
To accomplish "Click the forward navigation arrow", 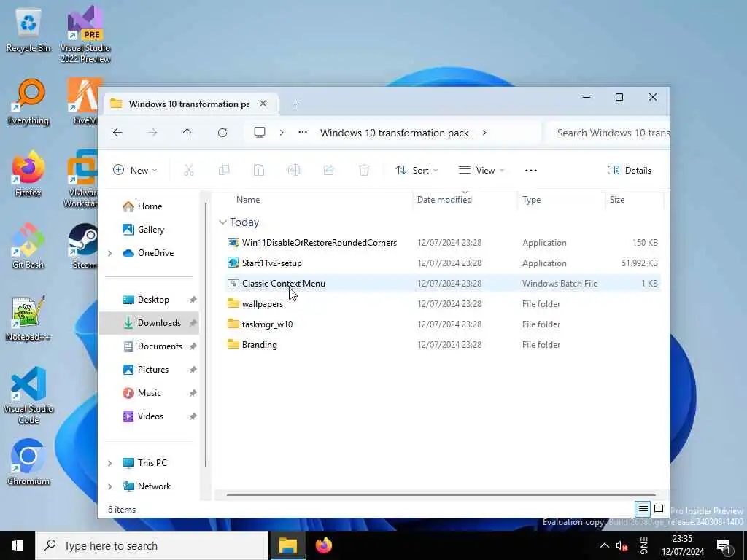I will click(152, 133).
